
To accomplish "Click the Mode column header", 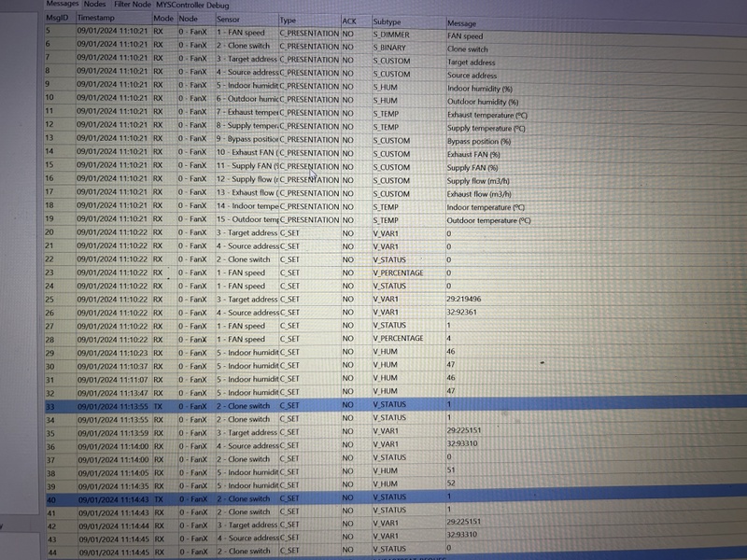I will (163, 18).
